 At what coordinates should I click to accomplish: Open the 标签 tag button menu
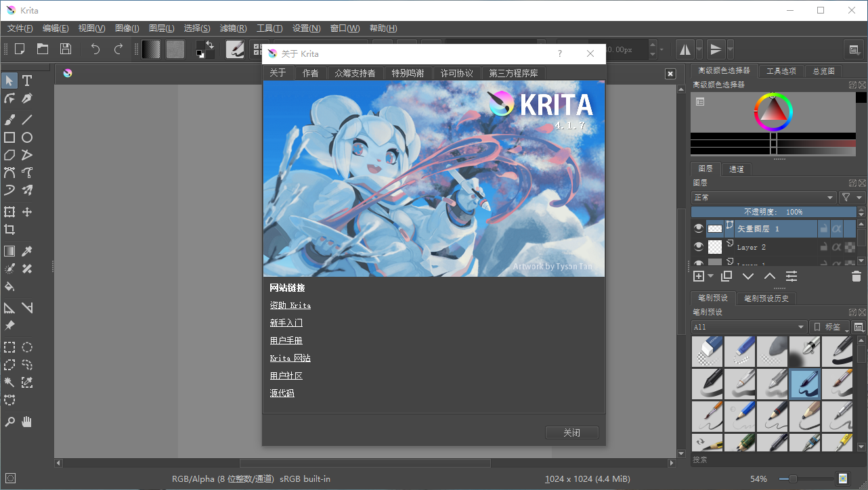pyautogui.click(x=830, y=327)
